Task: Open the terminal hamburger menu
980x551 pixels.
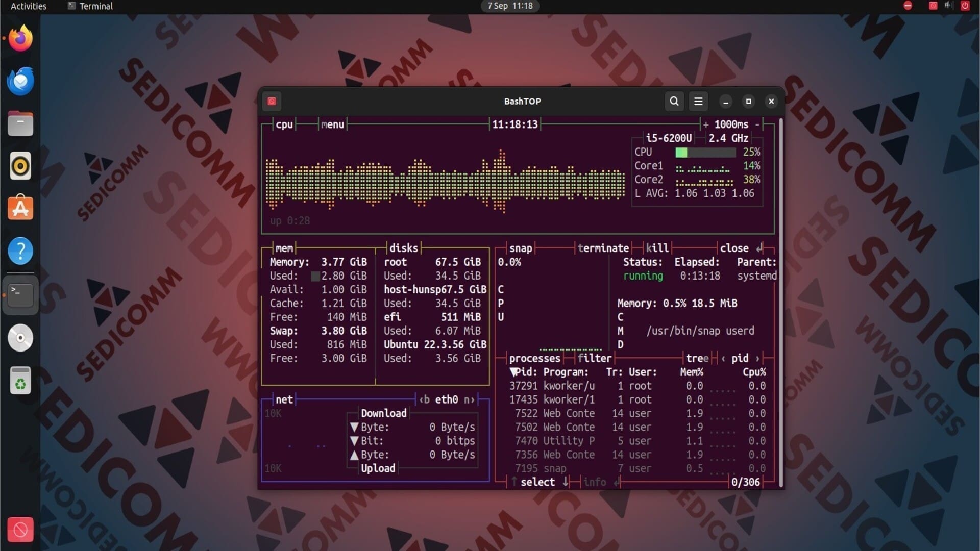Action: (698, 101)
